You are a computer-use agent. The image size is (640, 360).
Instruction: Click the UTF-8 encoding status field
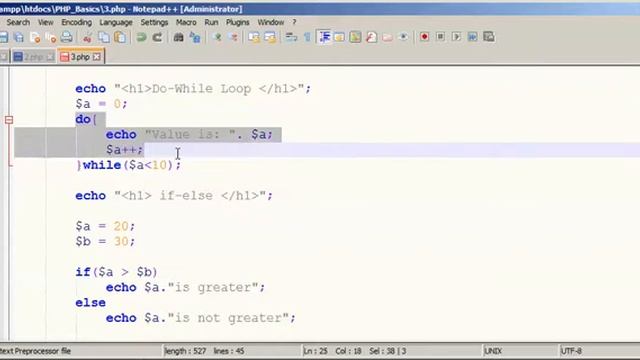click(571, 351)
